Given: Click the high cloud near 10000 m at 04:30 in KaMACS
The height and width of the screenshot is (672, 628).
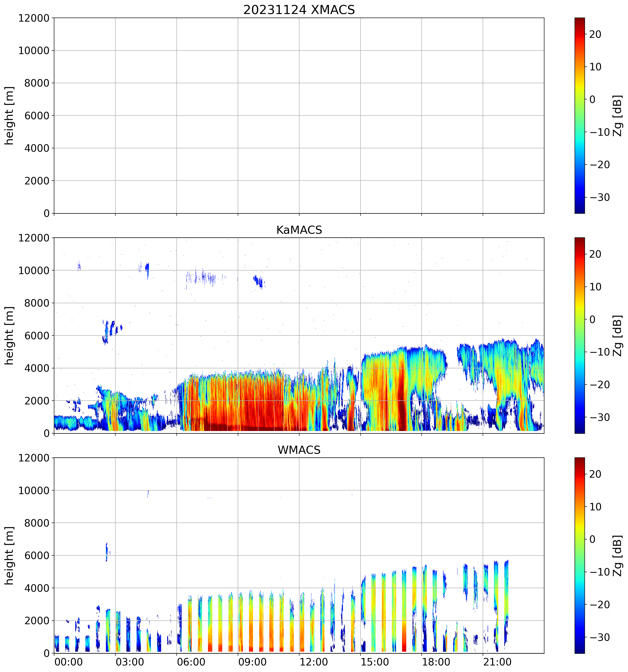Looking at the screenshot, I should point(147,270).
